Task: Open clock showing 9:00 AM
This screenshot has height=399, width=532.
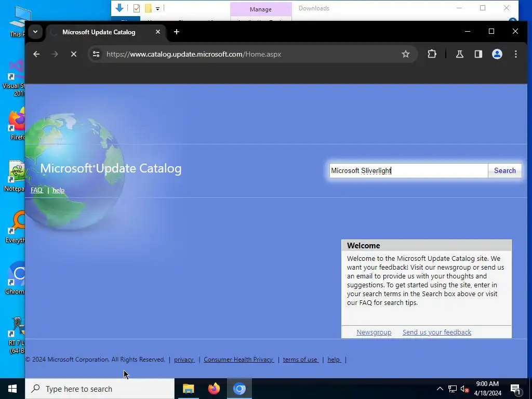Action: [487, 389]
